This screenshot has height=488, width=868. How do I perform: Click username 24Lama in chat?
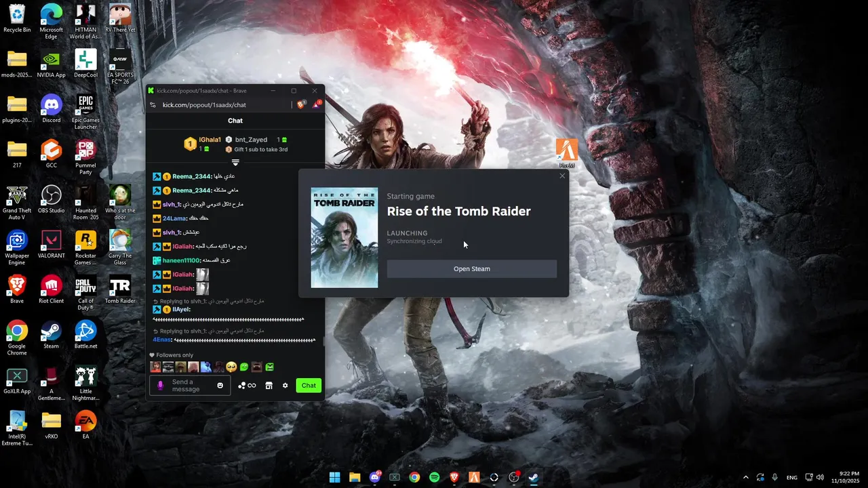[174, 218]
